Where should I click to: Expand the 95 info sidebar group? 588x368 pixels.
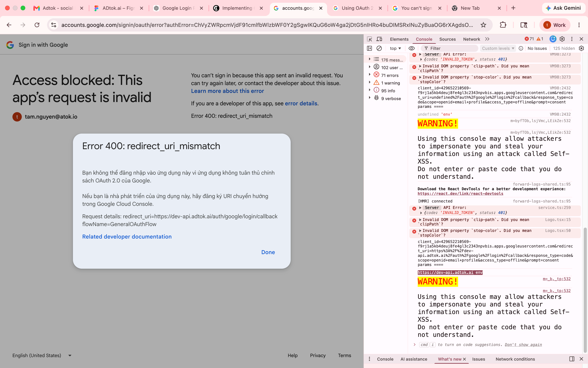[370, 90]
